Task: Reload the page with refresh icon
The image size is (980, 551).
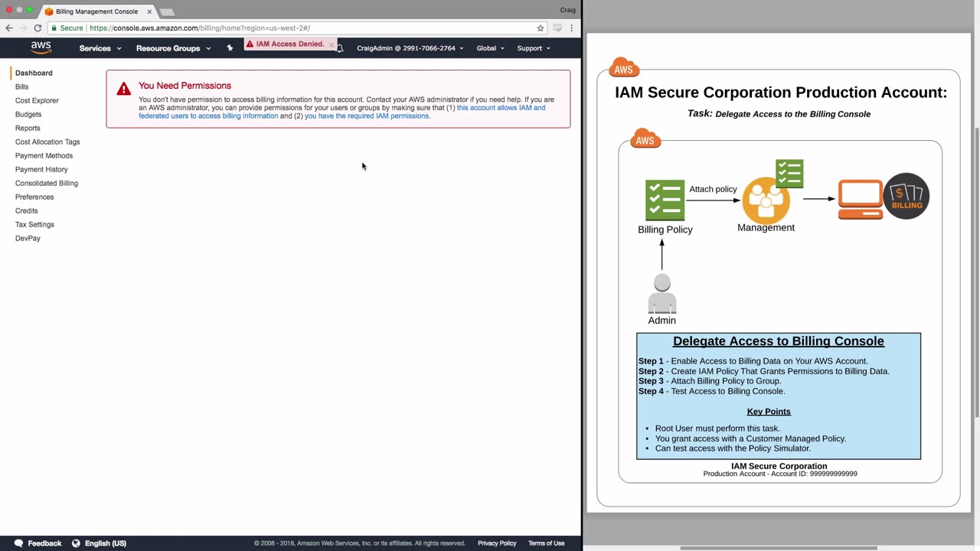Action: [38, 28]
